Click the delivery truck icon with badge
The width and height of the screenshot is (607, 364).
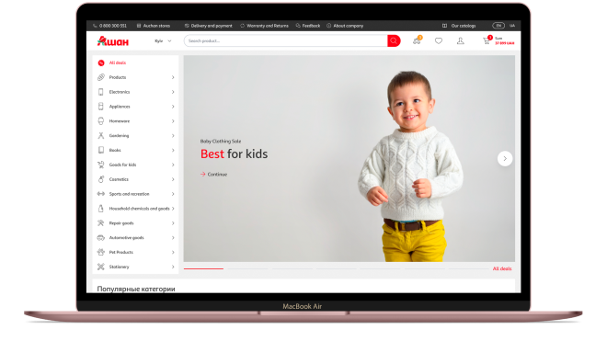(x=417, y=40)
